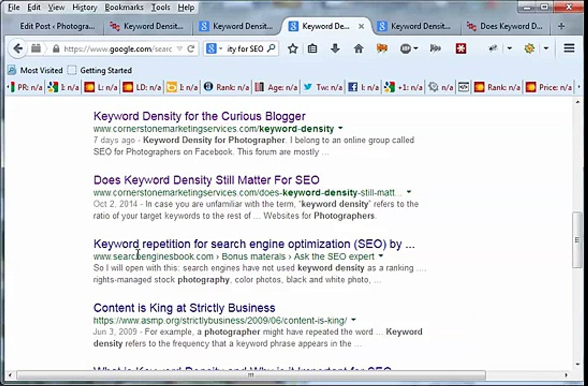Open downloads with the down arrow icon
This screenshot has width=588, height=386.
335,48
